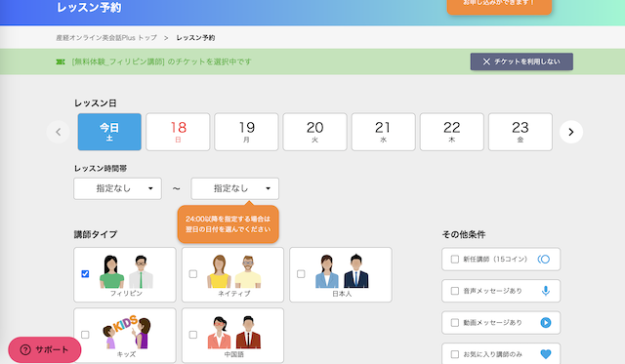Click the microphone voice message icon

point(546,291)
